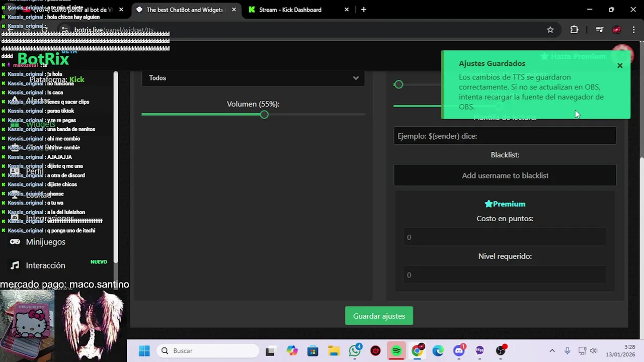The width and height of the screenshot is (644, 362).
Task: Click the Costo en puntos: label
Action: (x=505, y=219)
